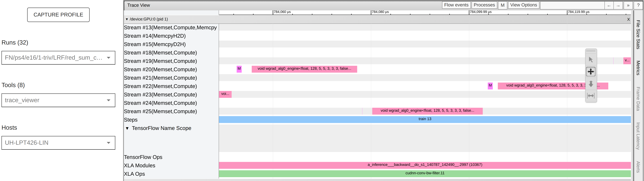The height and width of the screenshot is (181, 644).
Task: Click the trace search input field
Action: tap(572, 5)
